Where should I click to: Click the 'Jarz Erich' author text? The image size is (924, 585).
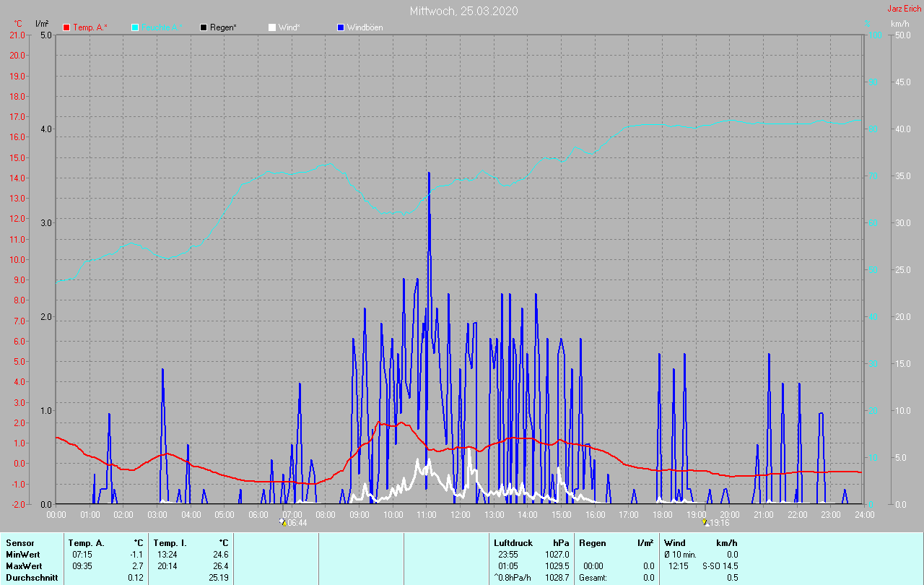point(904,9)
